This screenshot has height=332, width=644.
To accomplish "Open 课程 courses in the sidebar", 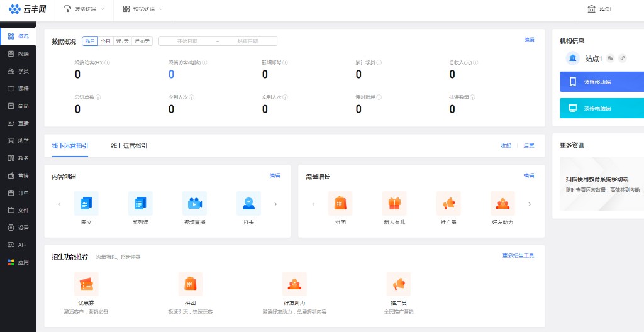I will pyautogui.click(x=18, y=88).
